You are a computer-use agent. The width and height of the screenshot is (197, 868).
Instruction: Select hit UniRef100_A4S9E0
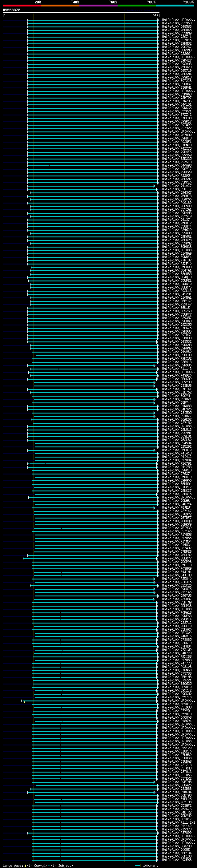tap(177, 375)
